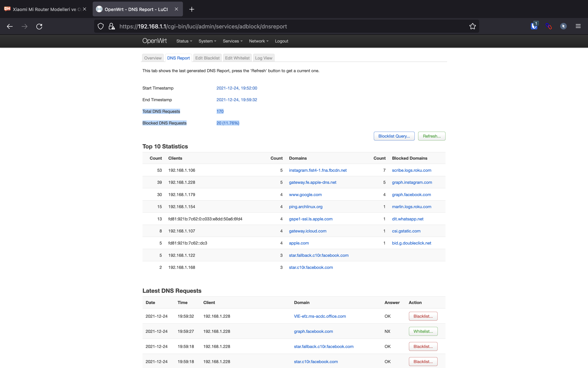The width and height of the screenshot is (588, 368).
Task: Bookmark this page with the star
Action: 472,26
